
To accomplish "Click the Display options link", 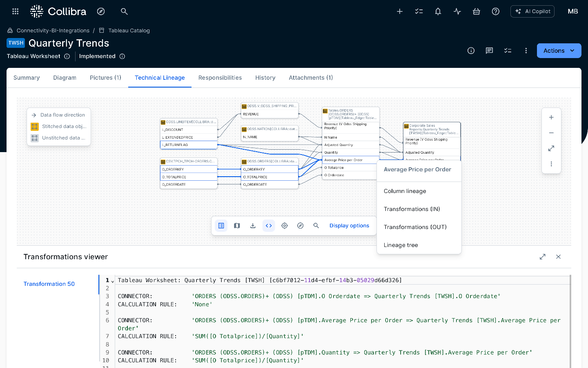I will 349,226.
